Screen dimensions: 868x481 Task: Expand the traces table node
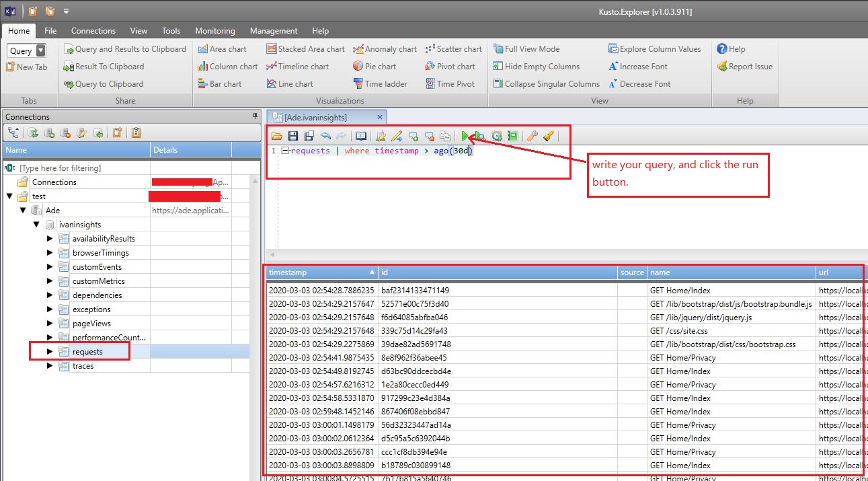pyautogui.click(x=50, y=366)
